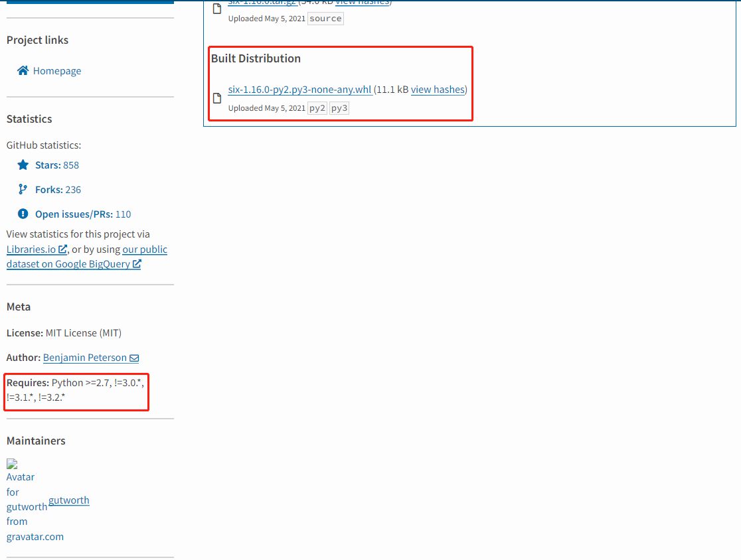Click the file icon beside the source tarball
The height and width of the screenshot is (560, 741).
[x=217, y=9]
